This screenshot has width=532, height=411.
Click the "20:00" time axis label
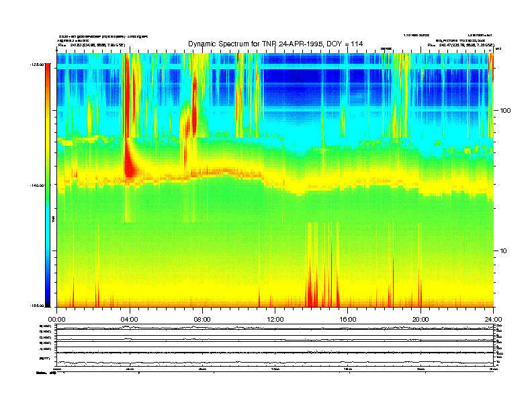click(420, 320)
